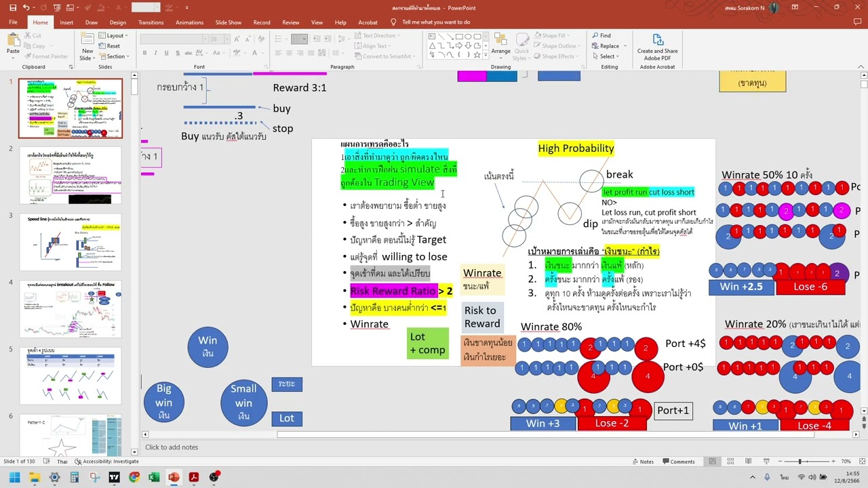Screen dimensions: 868x488
Task: Toggle italic formatting
Action: point(155,53)
